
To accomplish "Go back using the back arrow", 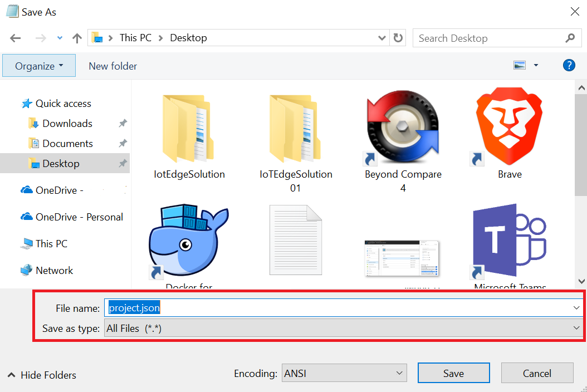I will [x=16, y=38].
